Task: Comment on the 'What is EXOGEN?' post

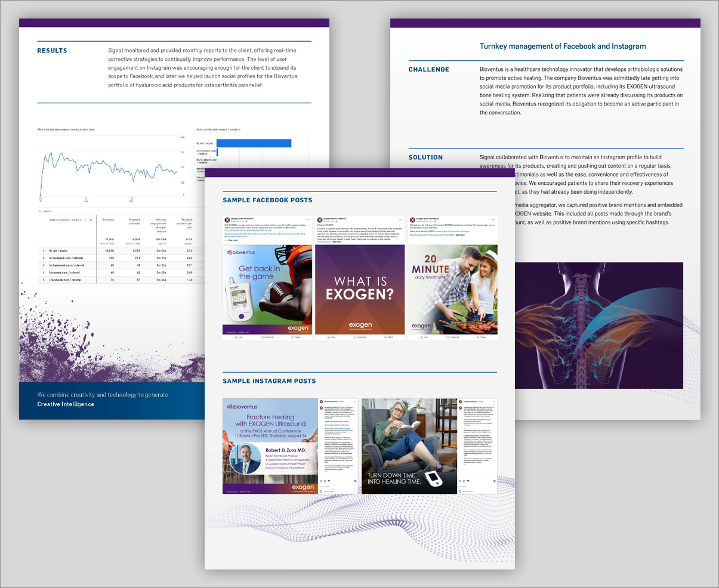Action: 360,337
